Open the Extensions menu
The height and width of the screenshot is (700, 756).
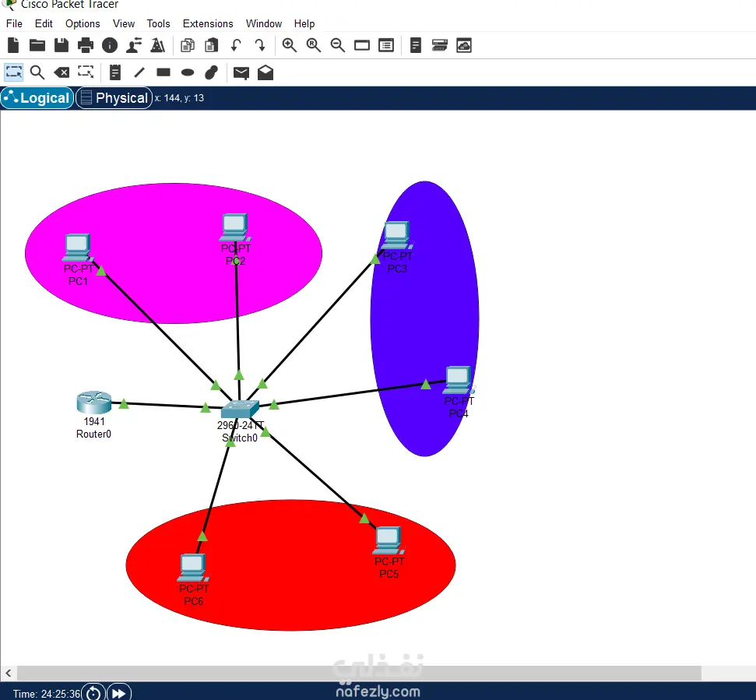tap(208, 23)
